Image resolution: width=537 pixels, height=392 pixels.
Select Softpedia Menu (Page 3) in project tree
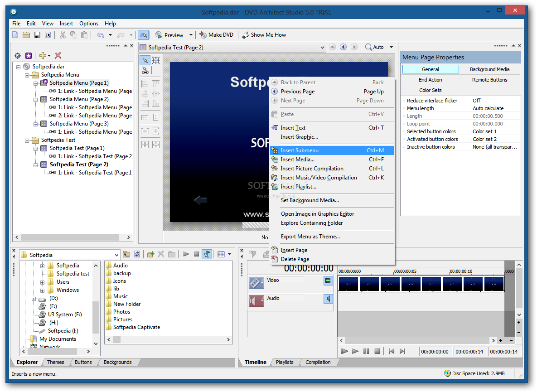pyautogui.click(x=79, y=124)
